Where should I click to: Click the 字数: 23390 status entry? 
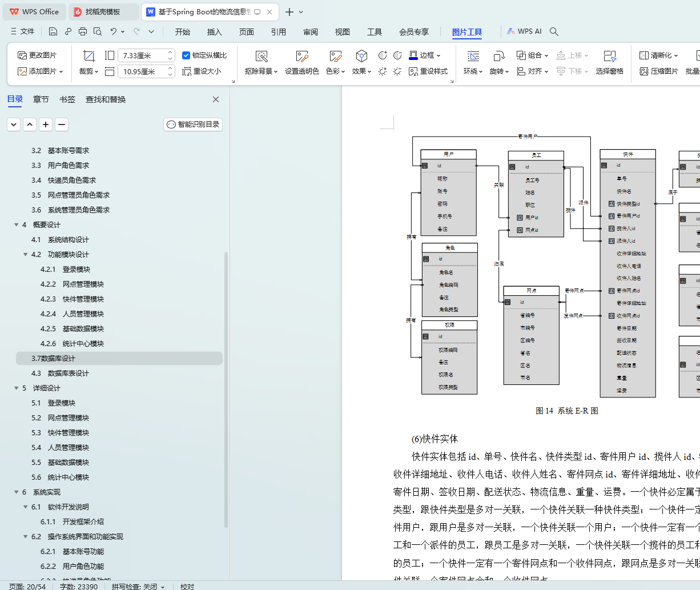(x=79, y=587)
